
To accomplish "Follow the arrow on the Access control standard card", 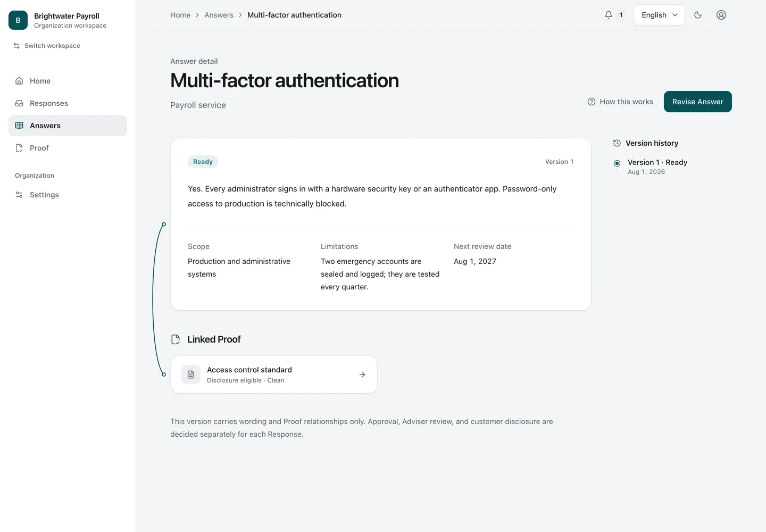I will point(362,375).
